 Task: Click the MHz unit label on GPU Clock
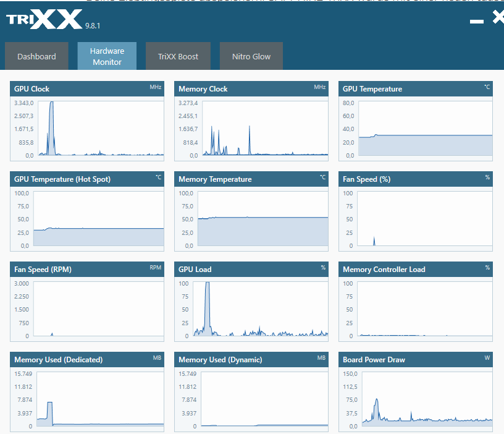tap(156, 87)
